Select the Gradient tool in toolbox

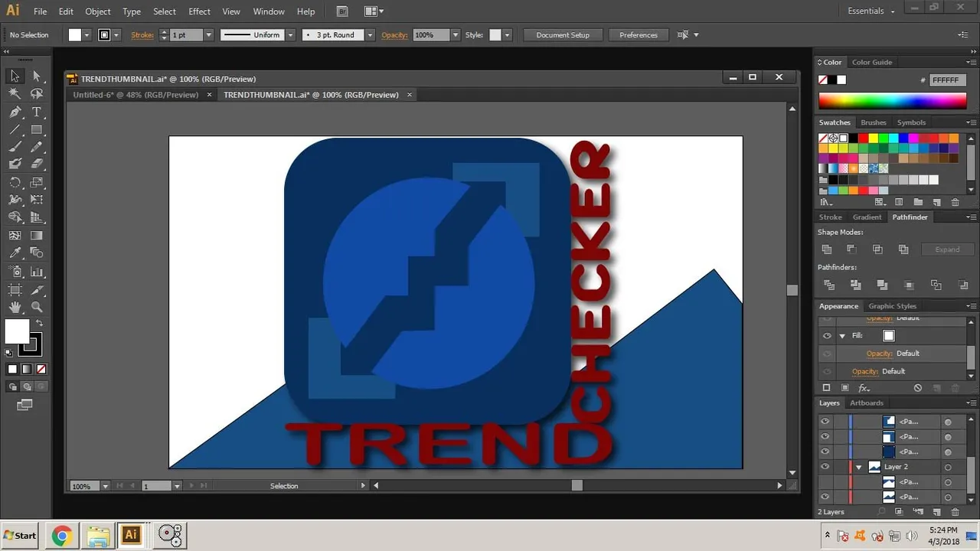tap(36, 236)
